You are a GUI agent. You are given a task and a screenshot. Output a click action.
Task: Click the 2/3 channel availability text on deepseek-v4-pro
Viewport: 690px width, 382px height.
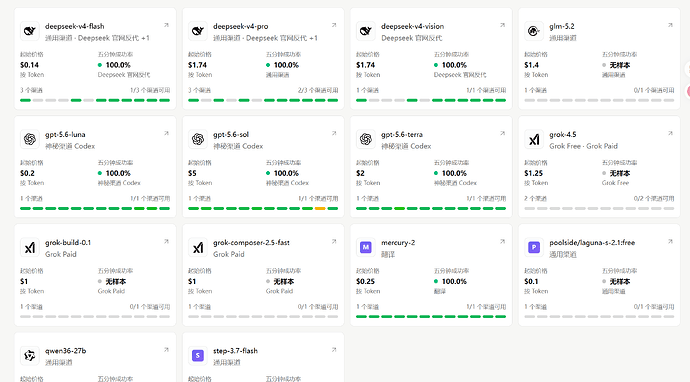(x=318, y=90)
